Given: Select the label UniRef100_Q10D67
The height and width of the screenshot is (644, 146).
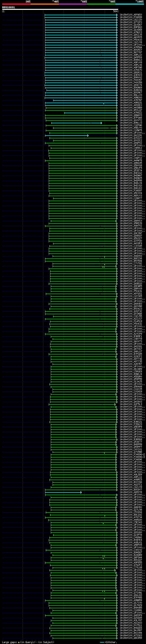Looking at the screenshot, I should [131, 25].
